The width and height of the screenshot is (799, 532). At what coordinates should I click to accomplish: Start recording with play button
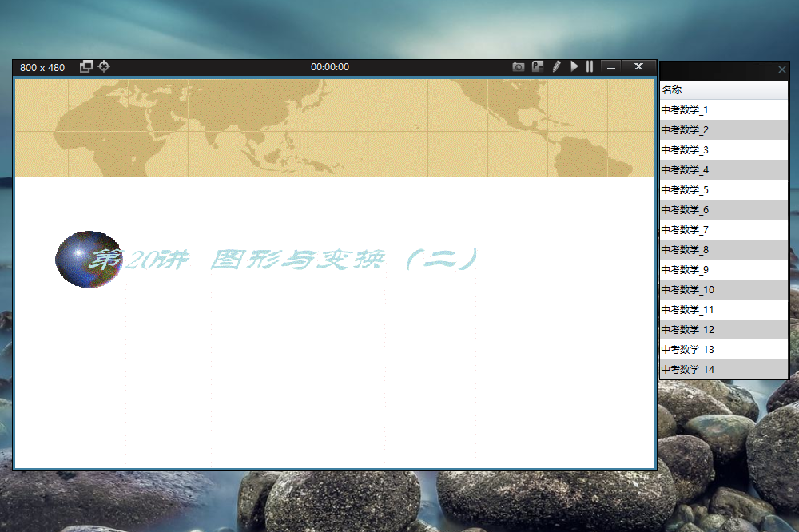[x=574, y=67]
